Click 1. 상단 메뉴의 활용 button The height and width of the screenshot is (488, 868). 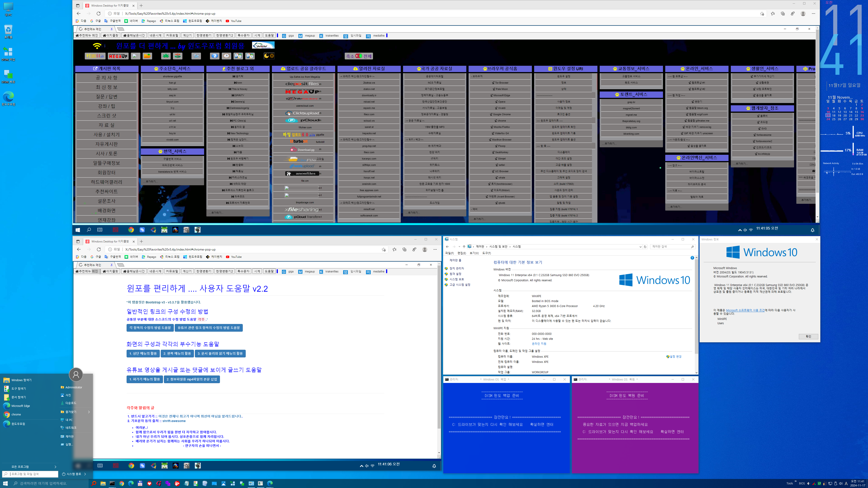click(x=143, y=354)
